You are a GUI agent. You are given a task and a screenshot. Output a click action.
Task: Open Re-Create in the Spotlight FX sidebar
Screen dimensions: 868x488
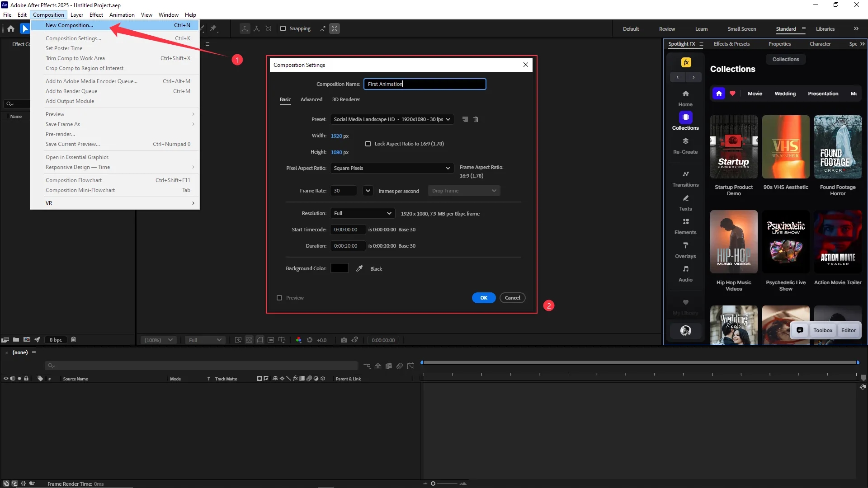tap(685, 145)
